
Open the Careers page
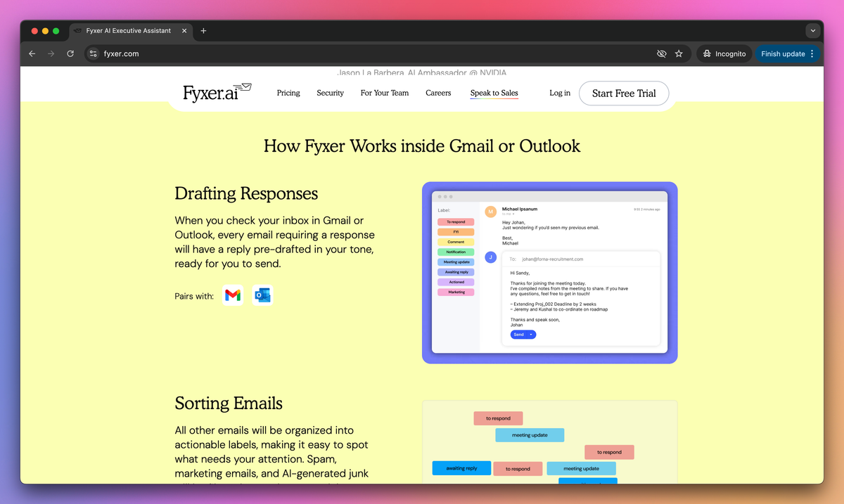click(x=438, y=93)
